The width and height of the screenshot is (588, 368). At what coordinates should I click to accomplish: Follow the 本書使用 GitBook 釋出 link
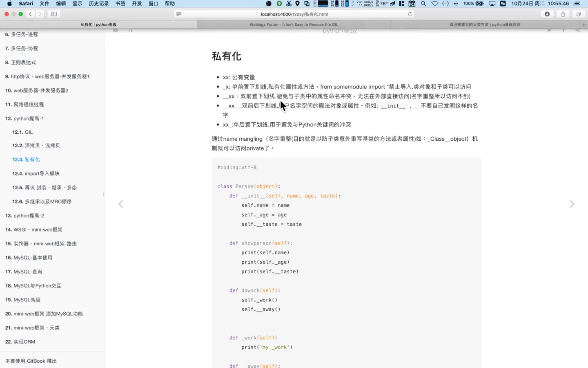[x=31, y=361]
